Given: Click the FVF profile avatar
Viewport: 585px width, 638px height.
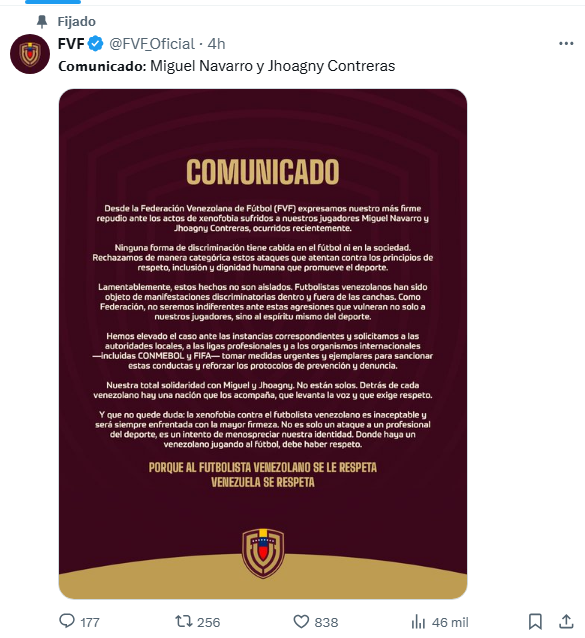Looking at the screenshot, I should [x=30, y=54].
